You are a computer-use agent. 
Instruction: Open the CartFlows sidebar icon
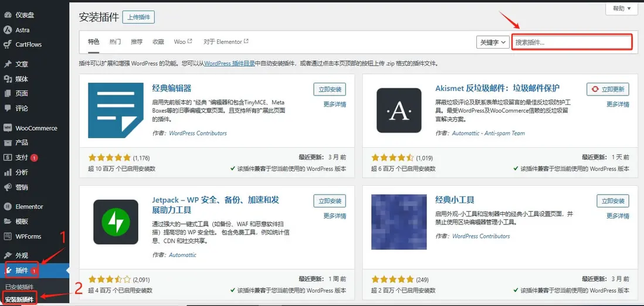[8, 45]
